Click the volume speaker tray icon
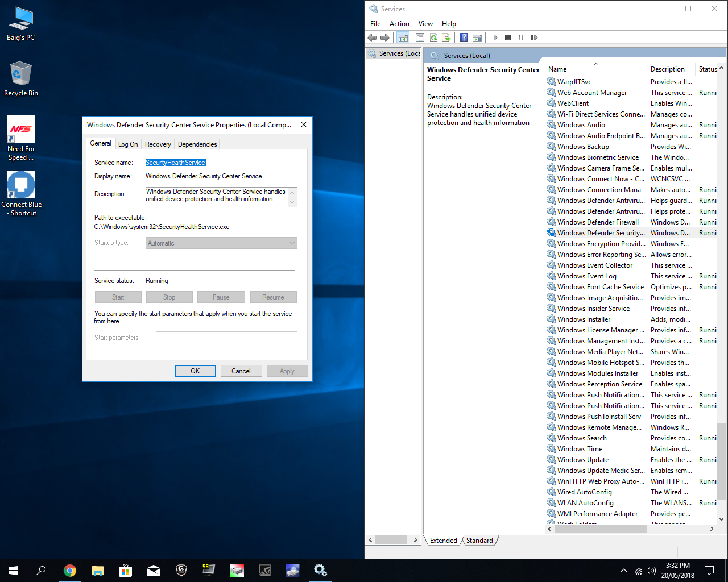728x582 pixels. pyautogui.click(x=651, y=571)
